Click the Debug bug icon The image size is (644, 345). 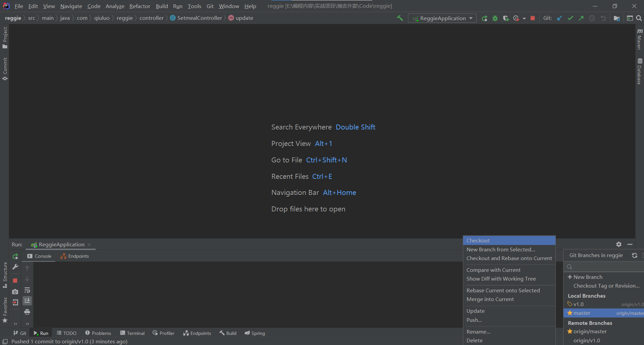pyautogui.click(x=495, y=18)
